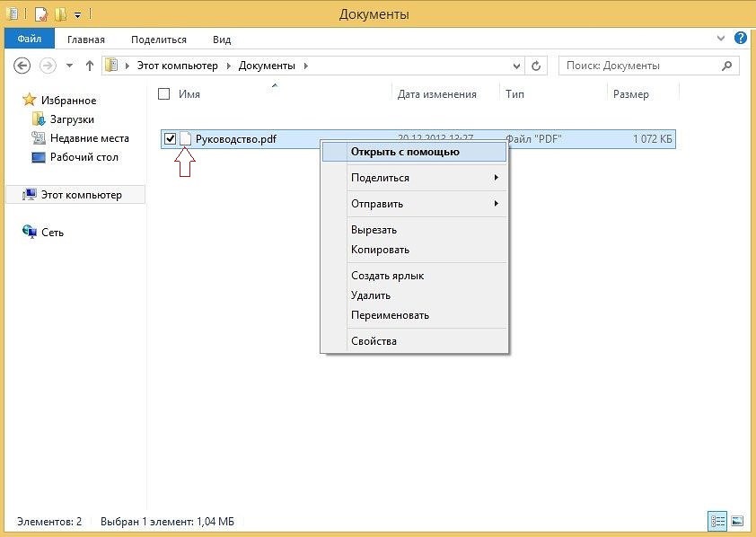This screenshot has width=756, height=537.
Task: Click the window system icon in title bar
Action: (x=13, y=13)
